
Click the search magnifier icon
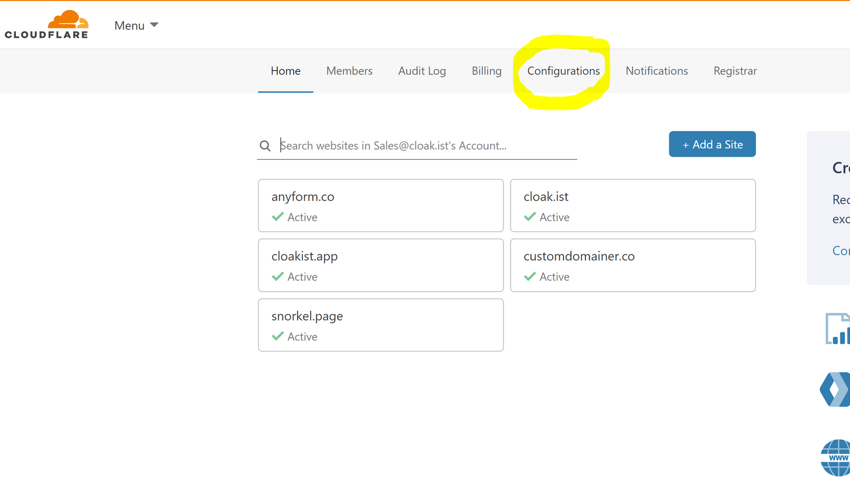pos(265,146)
